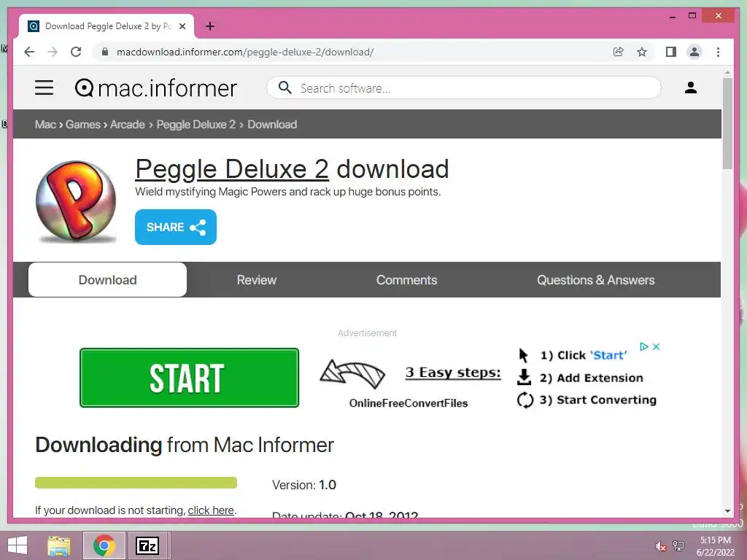
Task: Open 7-Zip from the taskbar
Action: pos(147,545)
